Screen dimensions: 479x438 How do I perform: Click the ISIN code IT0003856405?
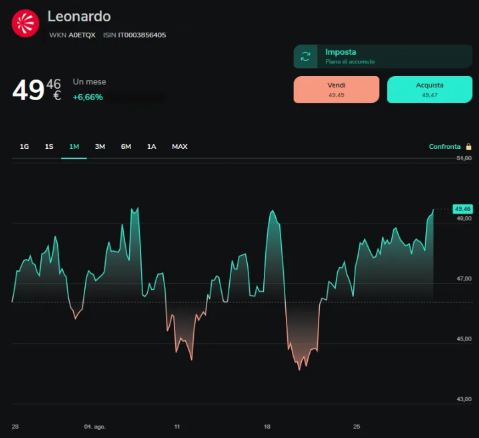(142, 35)
